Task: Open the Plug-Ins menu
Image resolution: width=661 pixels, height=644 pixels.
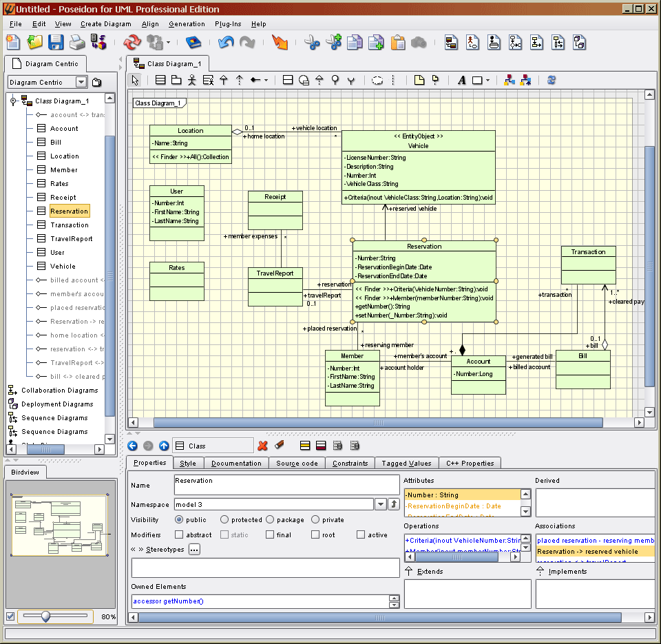Action: [228, 24]
